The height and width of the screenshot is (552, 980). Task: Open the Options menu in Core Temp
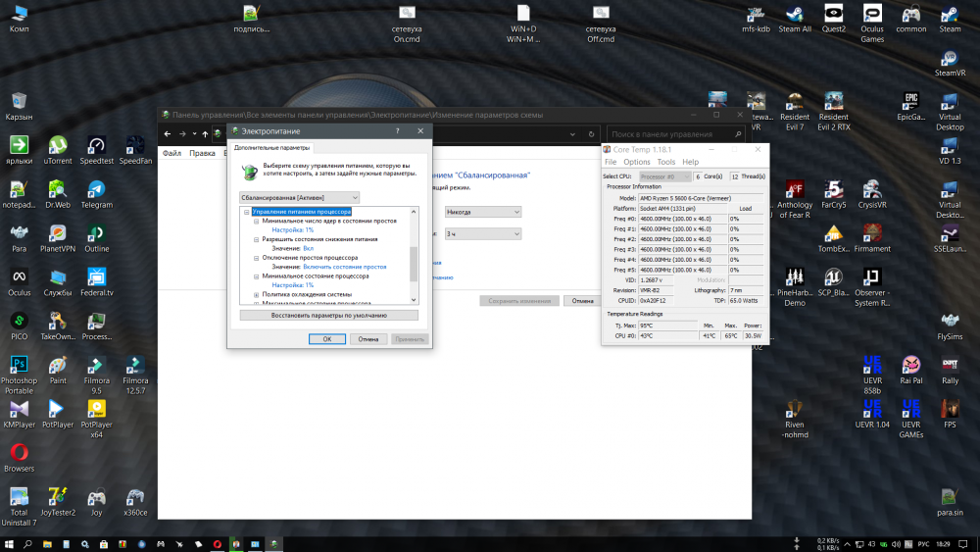pyautogui.click(x=637, y=162)
